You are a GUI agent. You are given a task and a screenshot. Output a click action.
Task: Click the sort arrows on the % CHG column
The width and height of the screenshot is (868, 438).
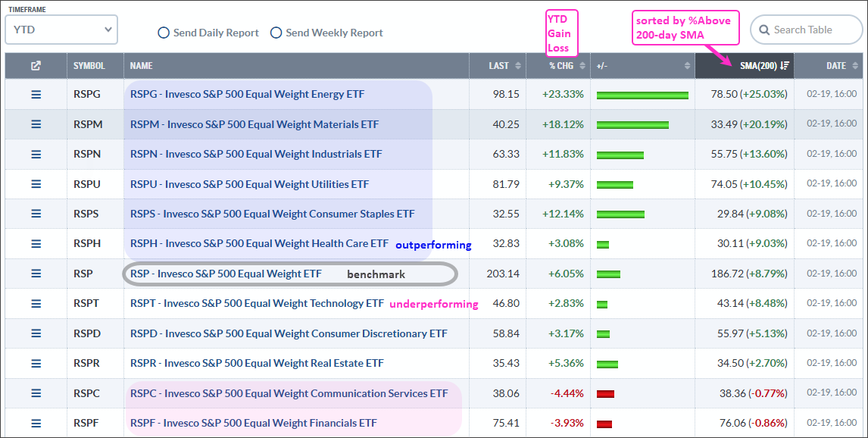[x=581, y=66]
